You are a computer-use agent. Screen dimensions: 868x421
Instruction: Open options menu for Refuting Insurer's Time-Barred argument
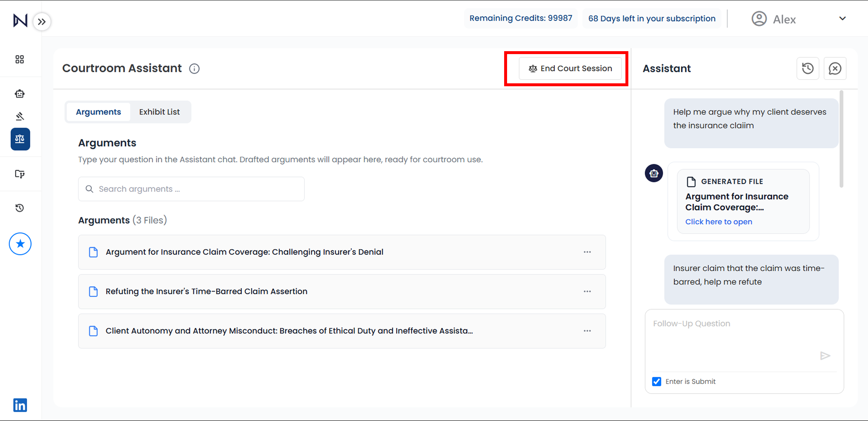[587, 292]
